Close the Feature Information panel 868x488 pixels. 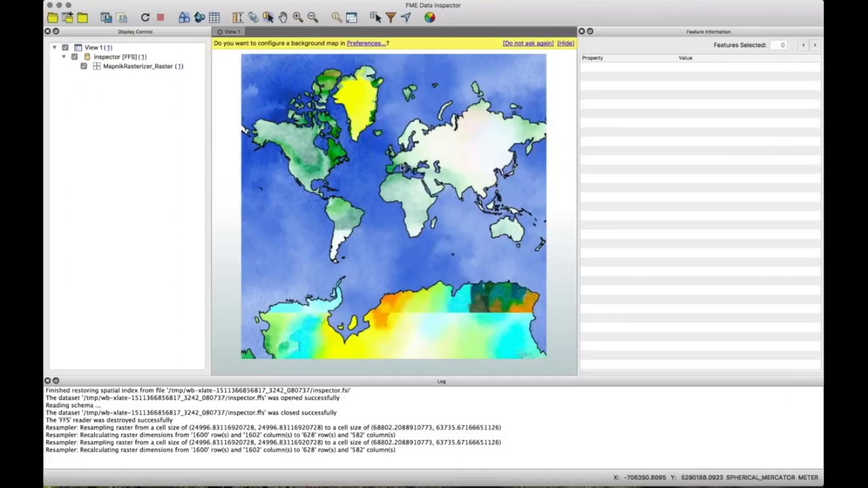click(582, 31)
